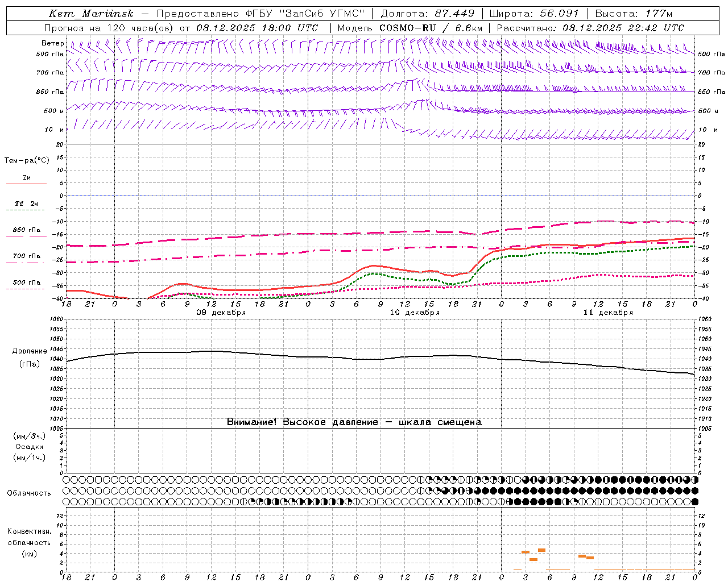The image size is (728, 582).
Task: Click the Внимание! Высокое давление warning text
Action: point(354,422)
